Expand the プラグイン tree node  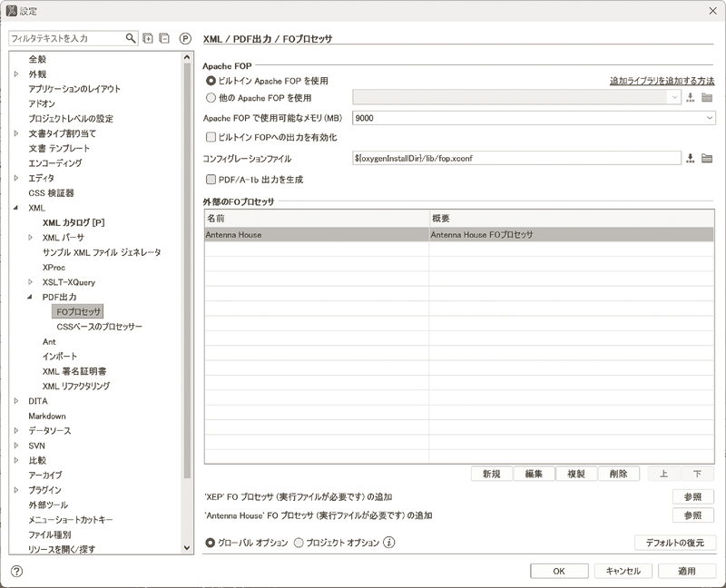16,490
